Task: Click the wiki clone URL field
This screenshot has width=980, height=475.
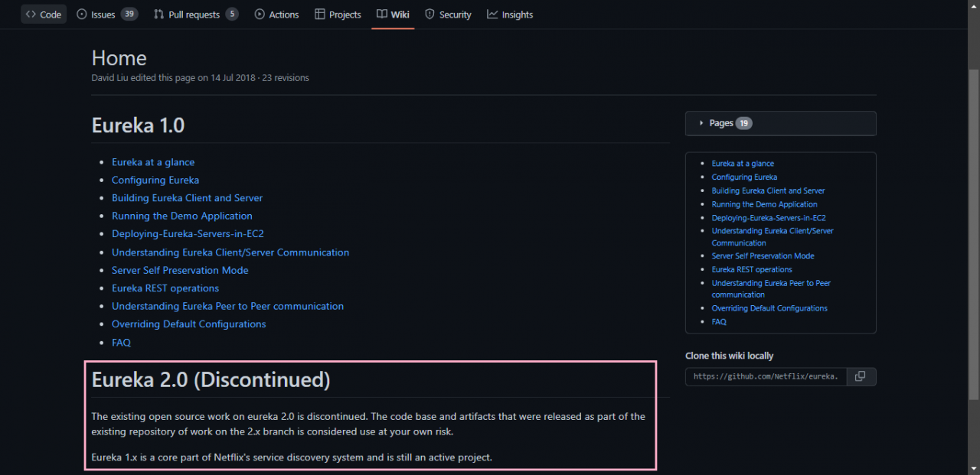Action: pyautogui.click(x=766, y=376)
